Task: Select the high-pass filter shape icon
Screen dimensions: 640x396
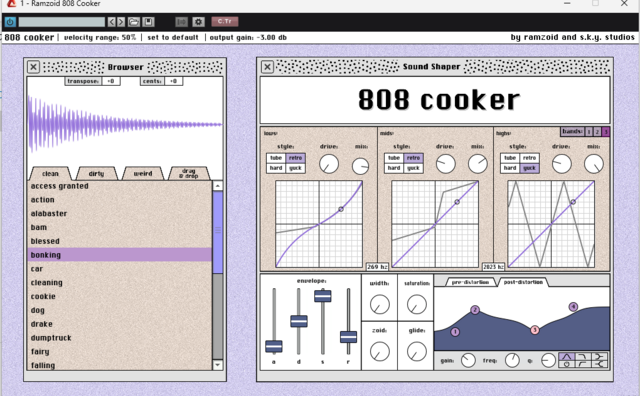Action: click(x=583, y=364)
